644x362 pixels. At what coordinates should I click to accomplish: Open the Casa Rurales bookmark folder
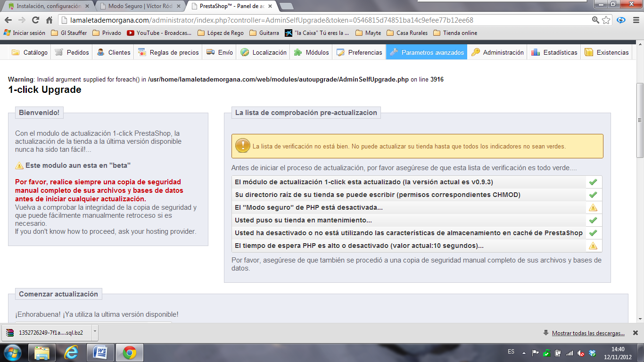pyautogui.click(x=407, y=33)
